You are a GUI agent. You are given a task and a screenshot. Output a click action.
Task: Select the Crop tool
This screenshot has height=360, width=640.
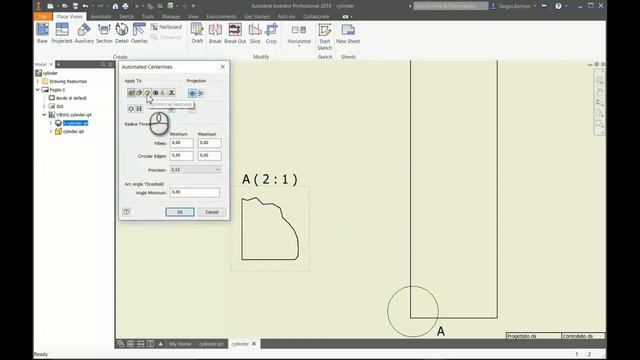tap(271, 33)
